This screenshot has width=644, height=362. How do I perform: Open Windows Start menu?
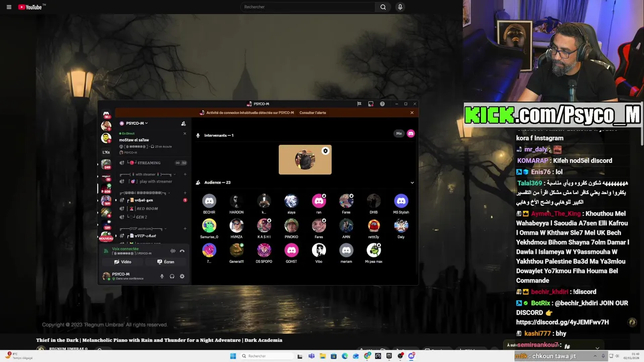click(233, 356)
